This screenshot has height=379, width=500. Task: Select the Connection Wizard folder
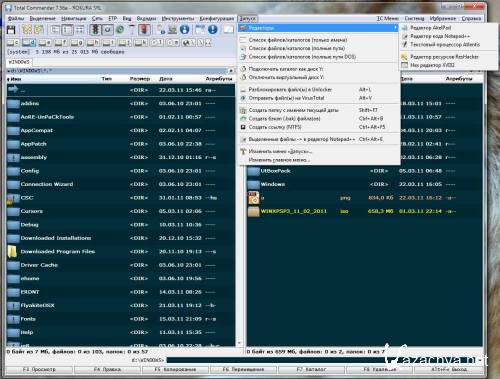click(121, 184)
